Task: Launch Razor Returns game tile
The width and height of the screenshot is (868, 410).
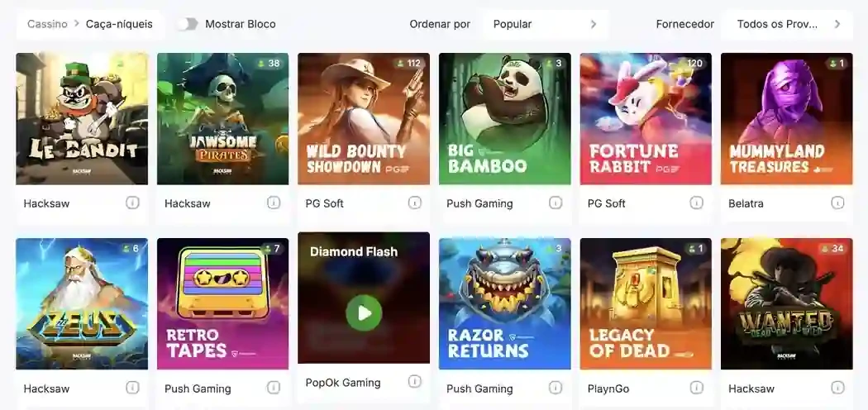Action: [x=505, y=303]
